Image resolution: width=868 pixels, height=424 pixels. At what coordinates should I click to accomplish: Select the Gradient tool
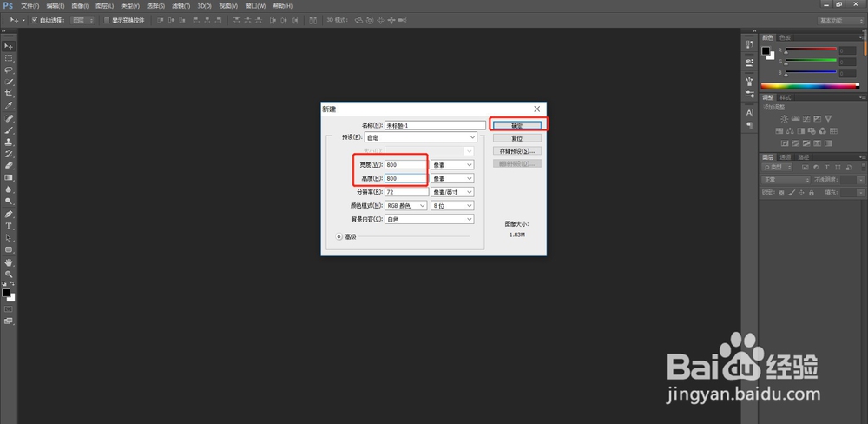(9, 178)
